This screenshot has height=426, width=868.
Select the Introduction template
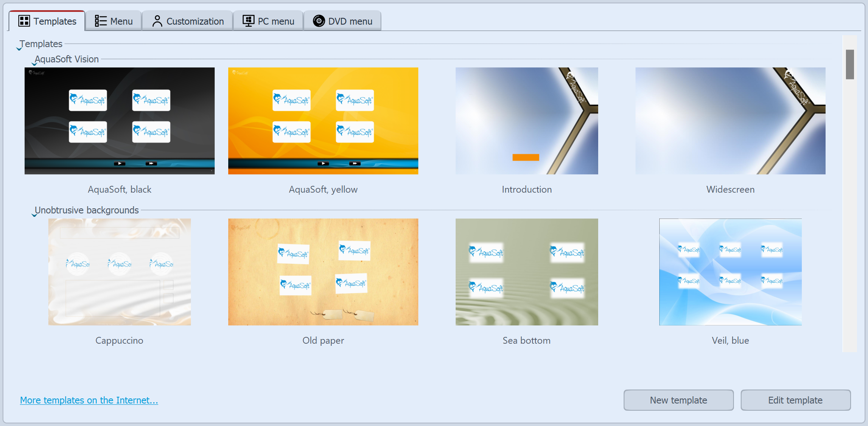coord(526,121)
